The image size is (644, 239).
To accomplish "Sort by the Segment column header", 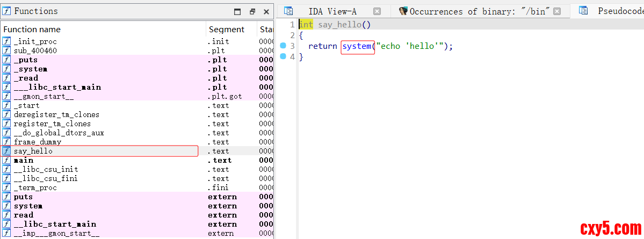I will (226, 30).
